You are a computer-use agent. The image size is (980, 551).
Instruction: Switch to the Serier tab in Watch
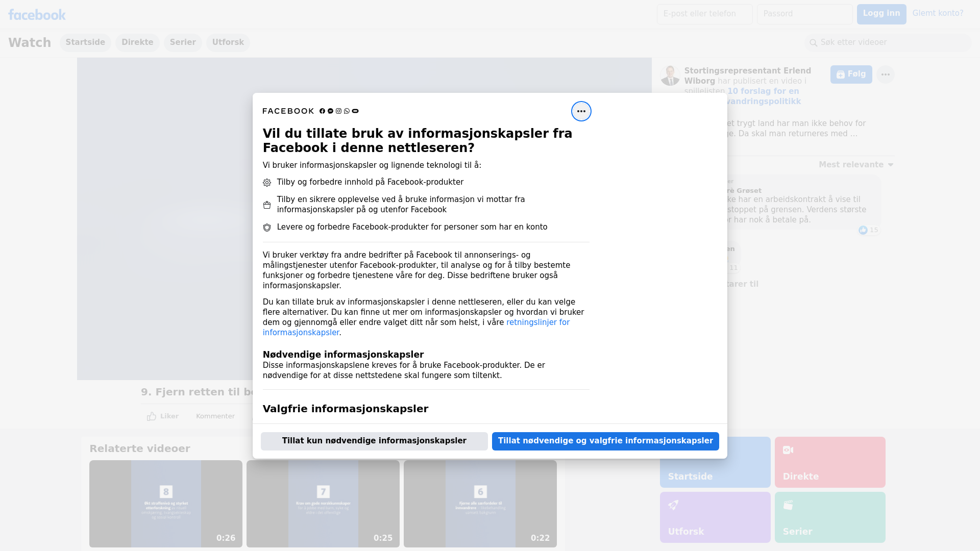183,43
